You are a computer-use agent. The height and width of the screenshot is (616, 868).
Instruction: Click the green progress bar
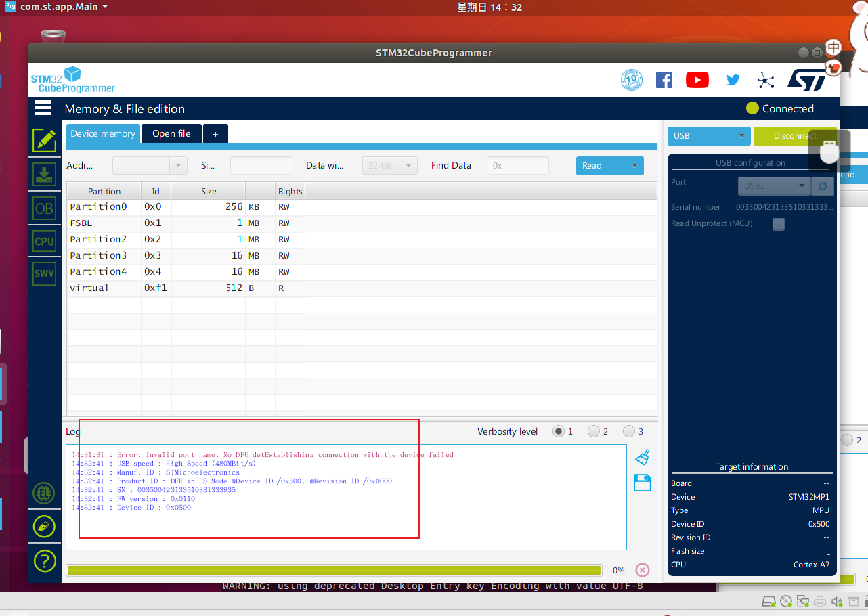tap(334, 570)
